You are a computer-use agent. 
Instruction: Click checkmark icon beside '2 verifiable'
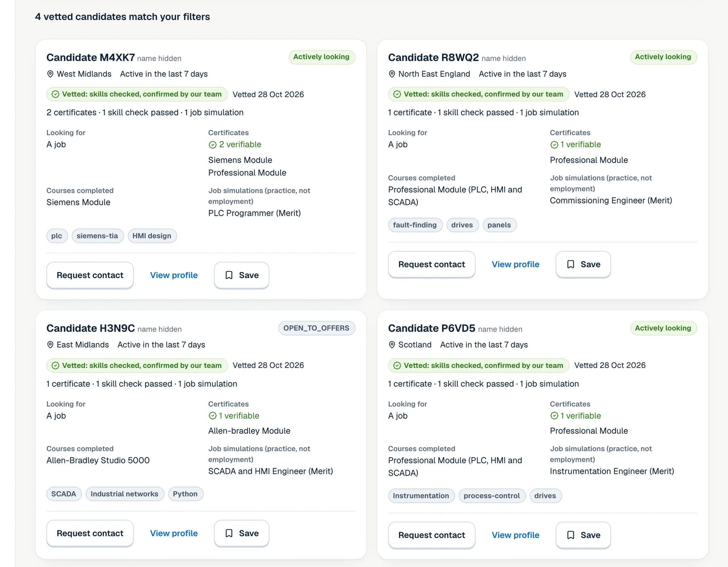point(212,145)
